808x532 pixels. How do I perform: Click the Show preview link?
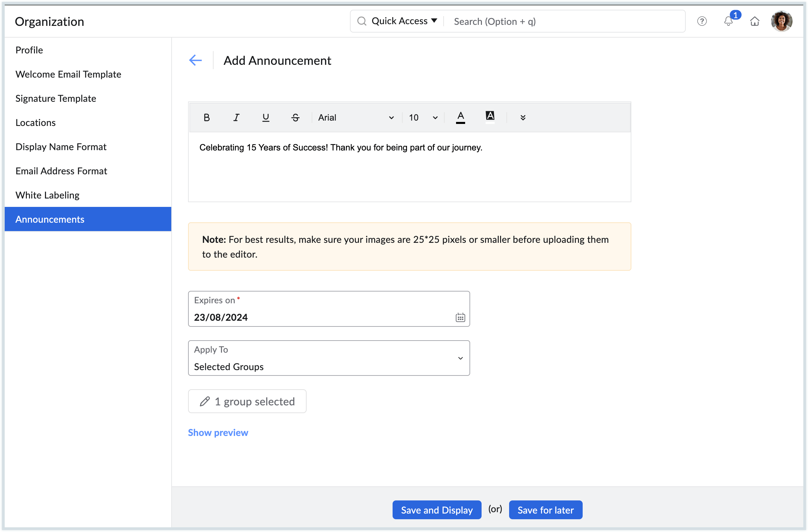[218, 432]
